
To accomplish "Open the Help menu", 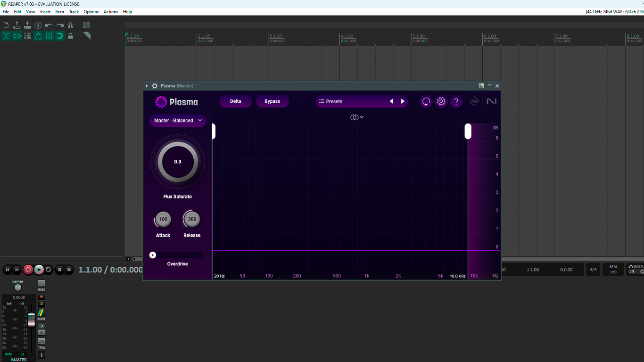I will coord(127,12).
